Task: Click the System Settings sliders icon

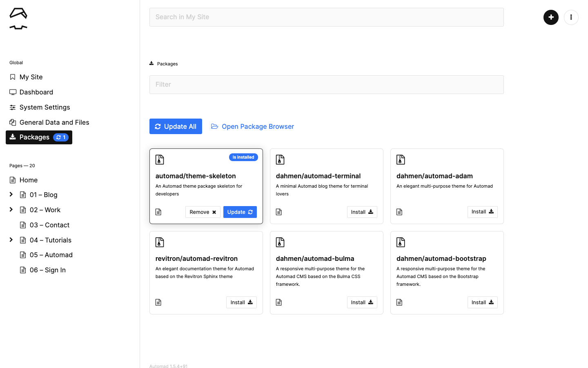Action: pyautogui.click(x=13, y=107)
